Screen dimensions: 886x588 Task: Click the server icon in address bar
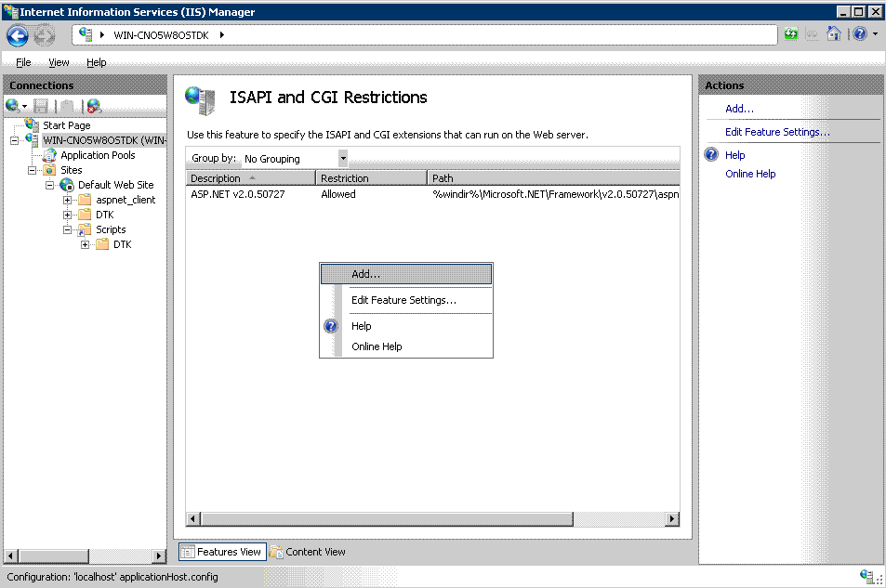tap(86, 34)
